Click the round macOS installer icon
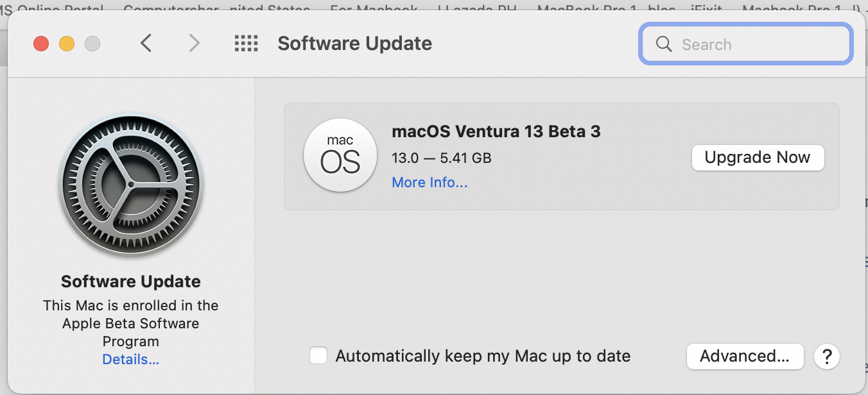Screen dimensions: 868x395 coord(340,156)
